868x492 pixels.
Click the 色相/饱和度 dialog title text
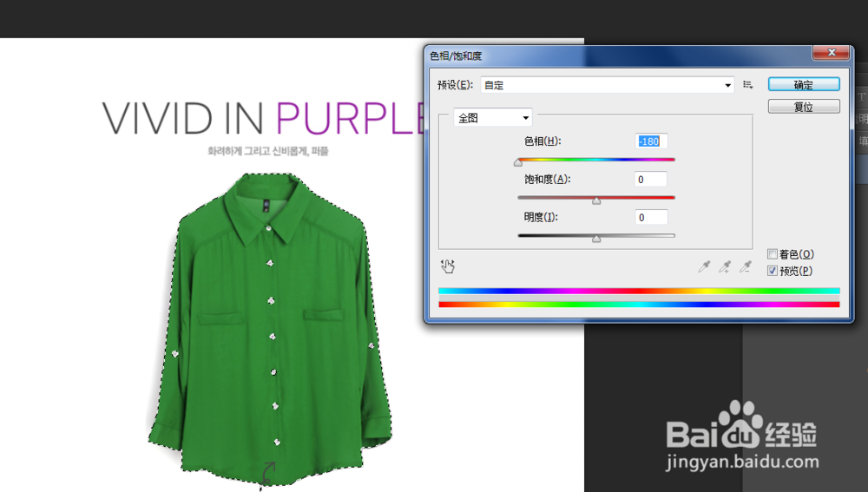pyautogui.click(x=456, y=56)
